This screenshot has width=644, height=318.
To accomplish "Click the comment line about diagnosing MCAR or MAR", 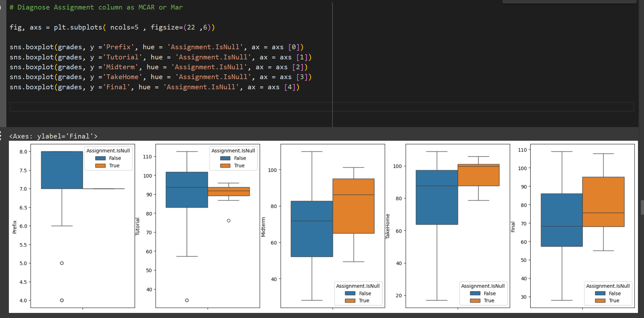I will pyautogui.click(x=95, y=7).
